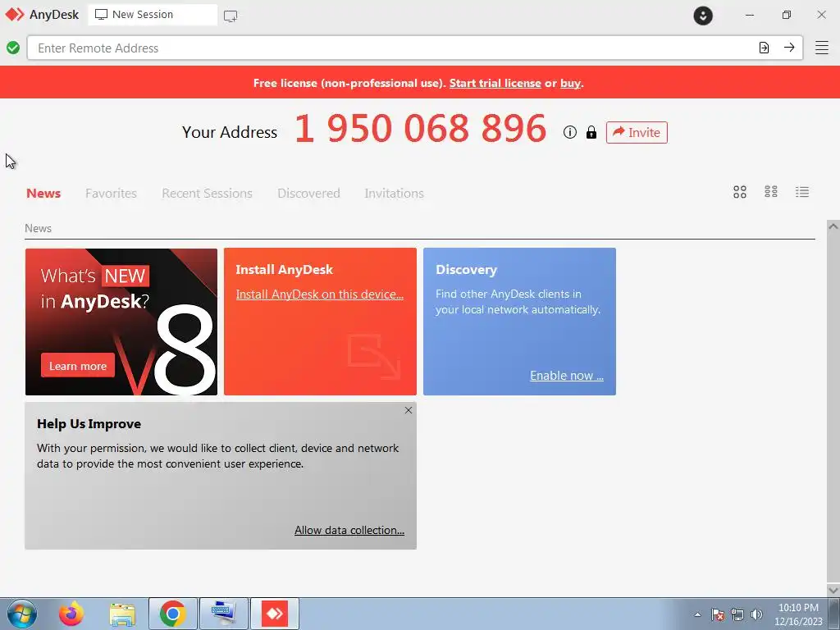Select the News tab
The image size is (840, 630).
point(43,193)
